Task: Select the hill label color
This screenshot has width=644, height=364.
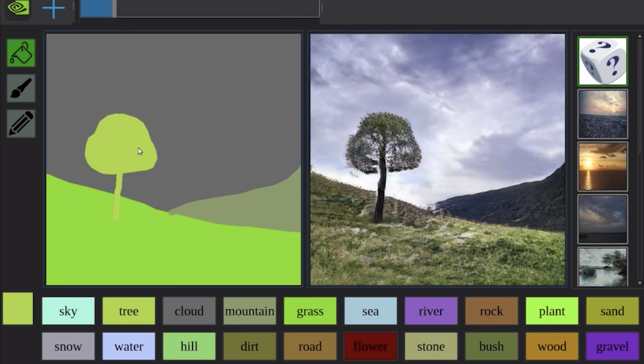Action: tap(189, 346)
